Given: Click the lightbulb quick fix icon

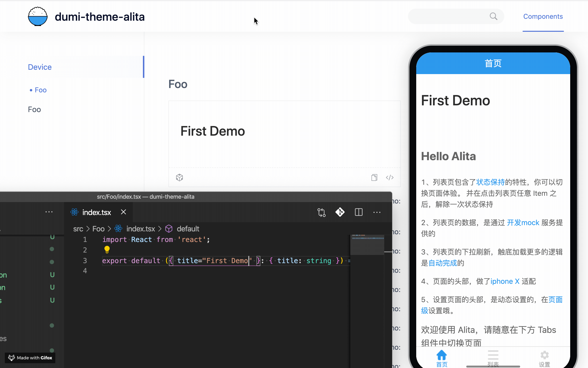Looking at the screenshot, I should tap(107, 249).
